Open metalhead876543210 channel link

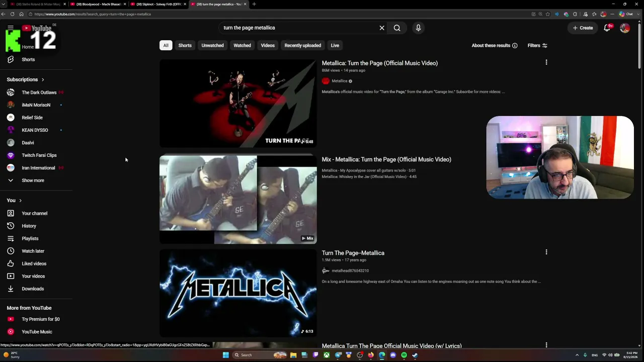(350, 271)
